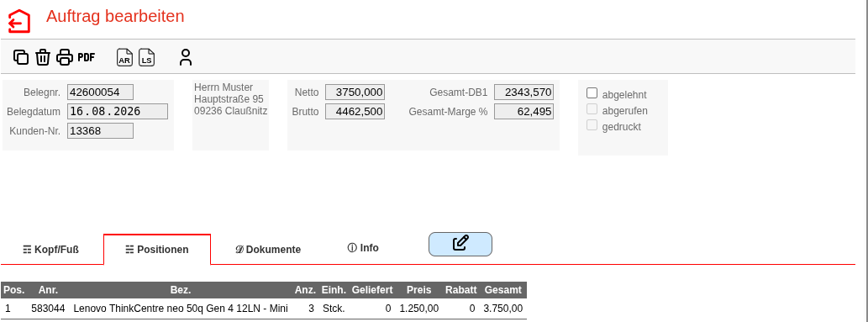Screen dimensions: 868x322
Task: Click the unit cell Stck.
Action: pyautogui.click(x=334, y=309)
